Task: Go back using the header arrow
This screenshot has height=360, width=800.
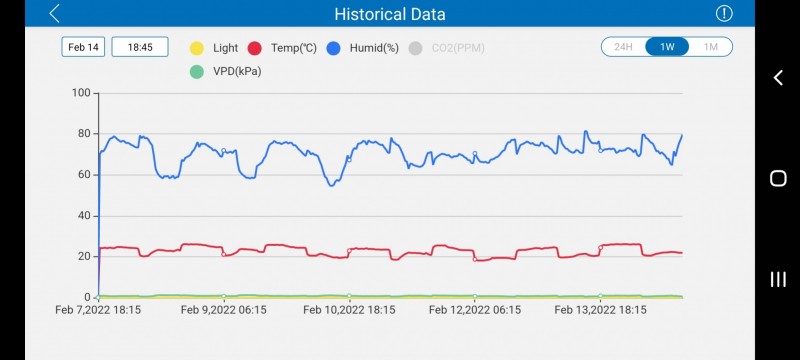Action: (x=55, y=13)
